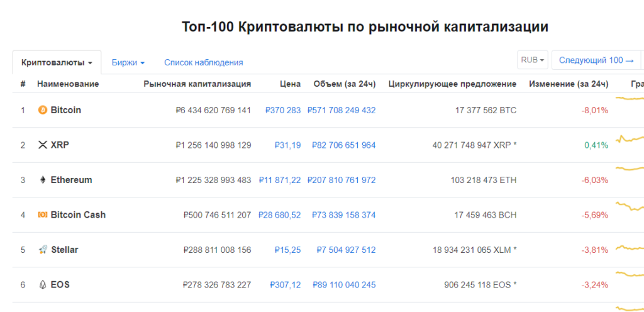The height and width of the screenshot is (312, 644).
Task: Click the Bitcoin coin logo icon
Action: click(43, 110)
